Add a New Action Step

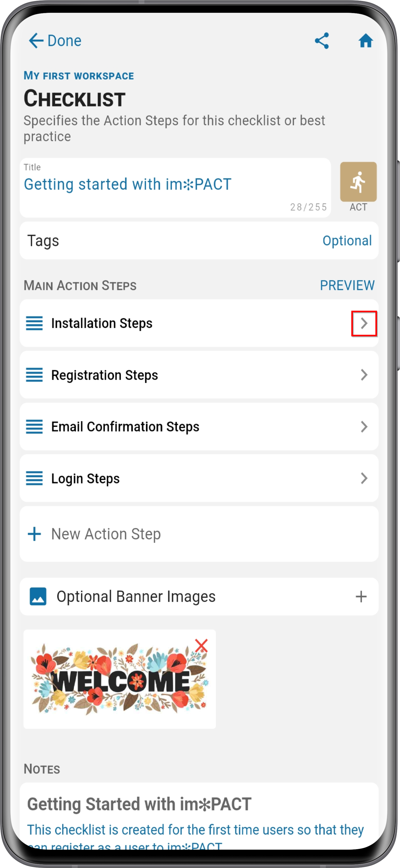click(x=199, y=534)
